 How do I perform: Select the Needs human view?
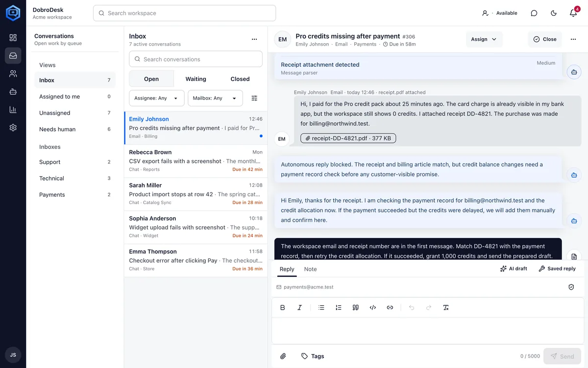click(x=75, y=129)
